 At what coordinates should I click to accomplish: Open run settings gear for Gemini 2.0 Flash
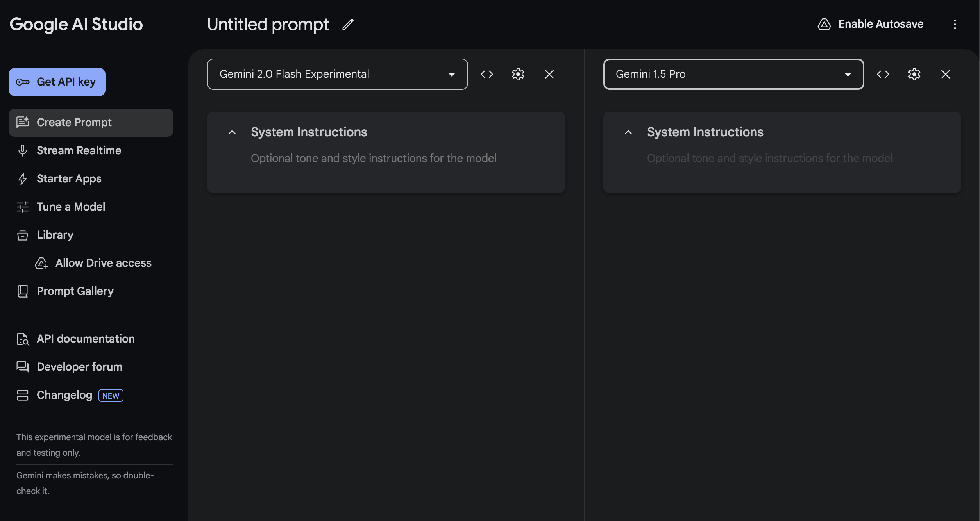tap(518, 74)
